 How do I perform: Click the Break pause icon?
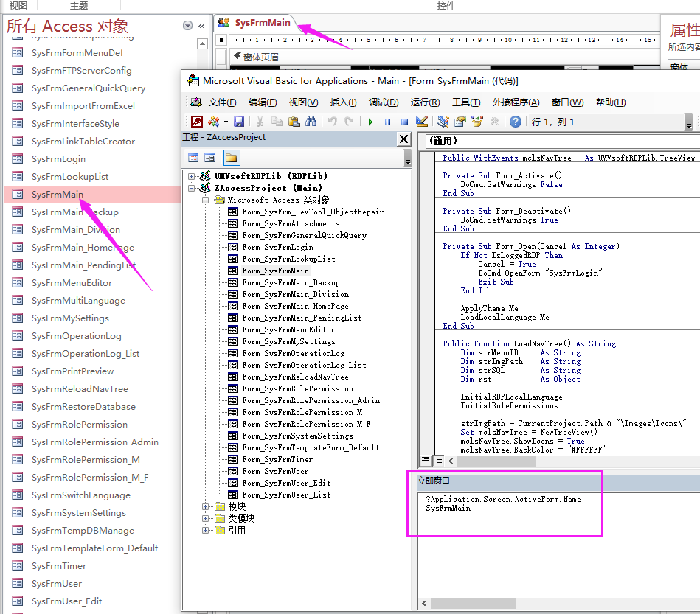tap(387, 122)
